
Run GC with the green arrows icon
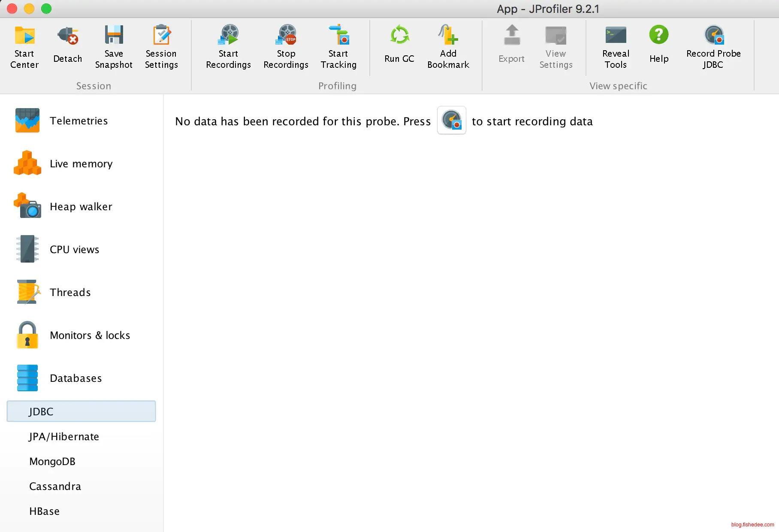[x=399, y=35]
